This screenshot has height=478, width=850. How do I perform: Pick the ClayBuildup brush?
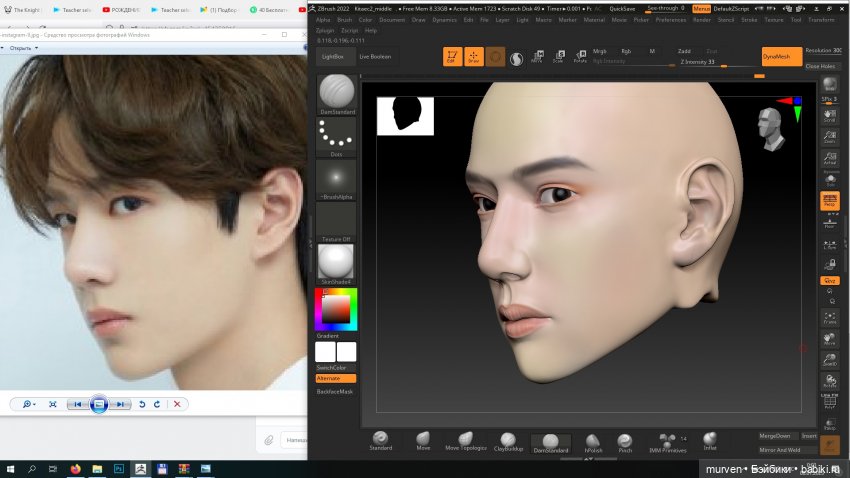click(x=508, y=442)
